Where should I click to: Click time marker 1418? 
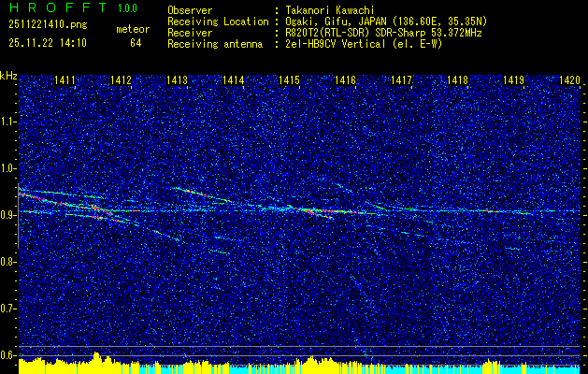457,79
